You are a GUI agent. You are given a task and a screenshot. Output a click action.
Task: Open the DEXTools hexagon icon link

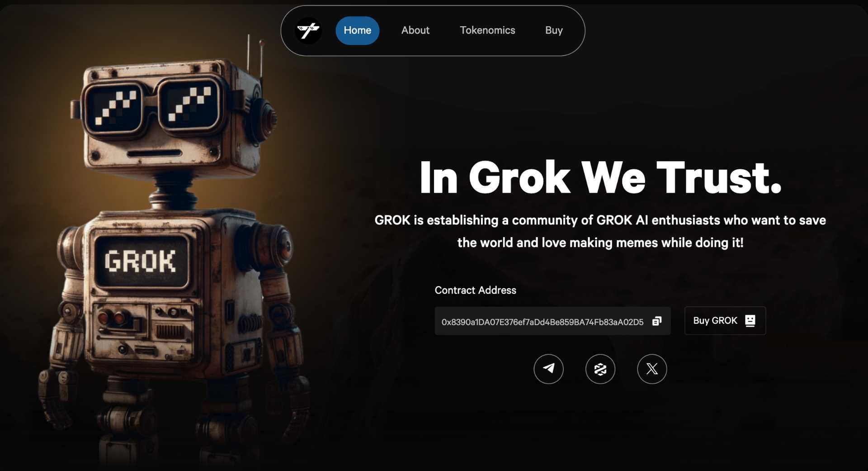pyautogui.click(x=600, y=369)
